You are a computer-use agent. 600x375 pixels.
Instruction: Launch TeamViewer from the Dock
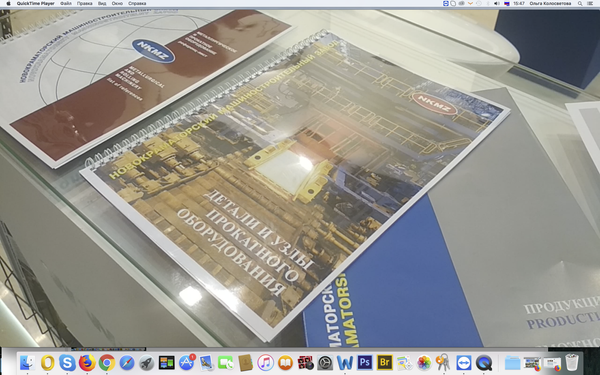pos(464,362)
